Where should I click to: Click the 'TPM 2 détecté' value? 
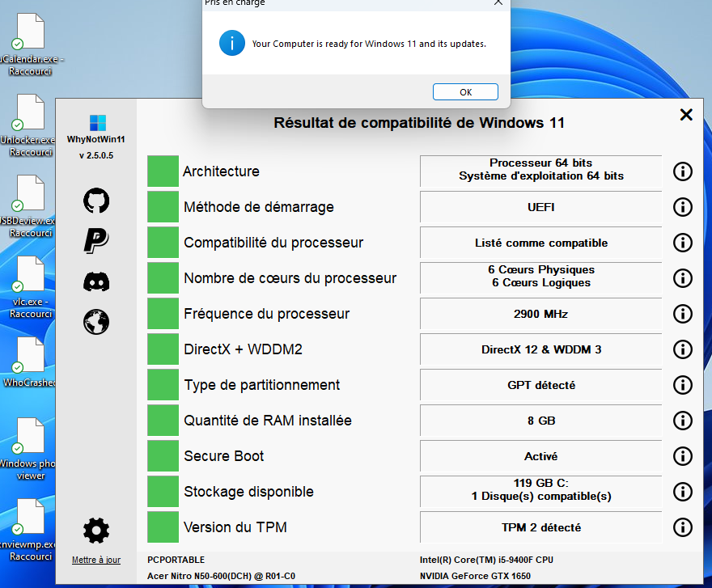540,527
